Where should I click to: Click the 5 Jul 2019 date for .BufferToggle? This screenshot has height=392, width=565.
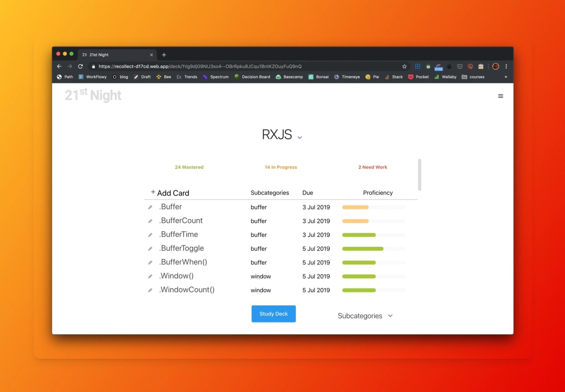(x=316, y=249)
